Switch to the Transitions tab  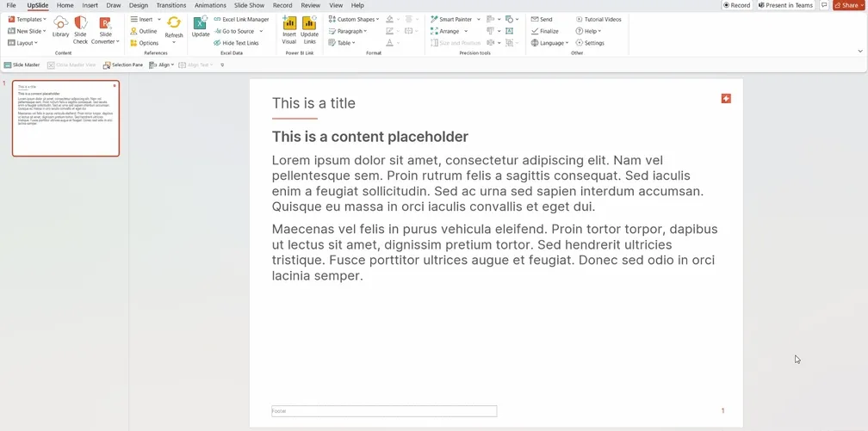pos(171,5)
